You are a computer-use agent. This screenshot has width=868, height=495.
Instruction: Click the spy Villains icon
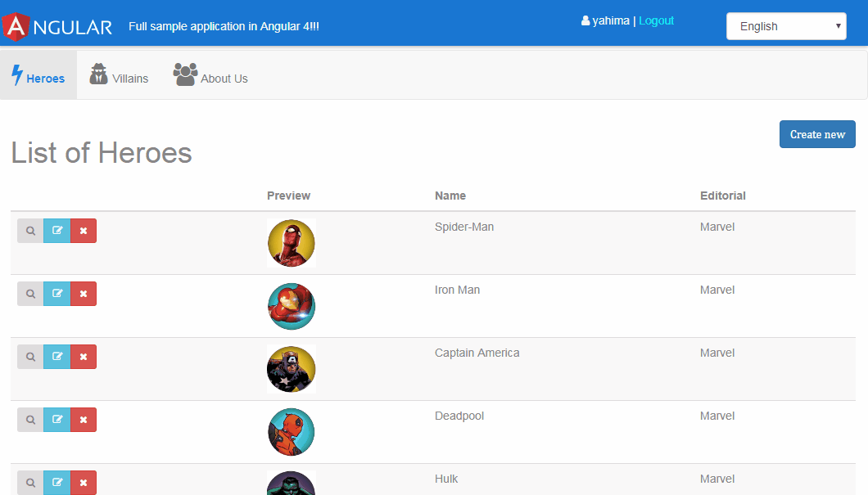(x=98, y=74)
